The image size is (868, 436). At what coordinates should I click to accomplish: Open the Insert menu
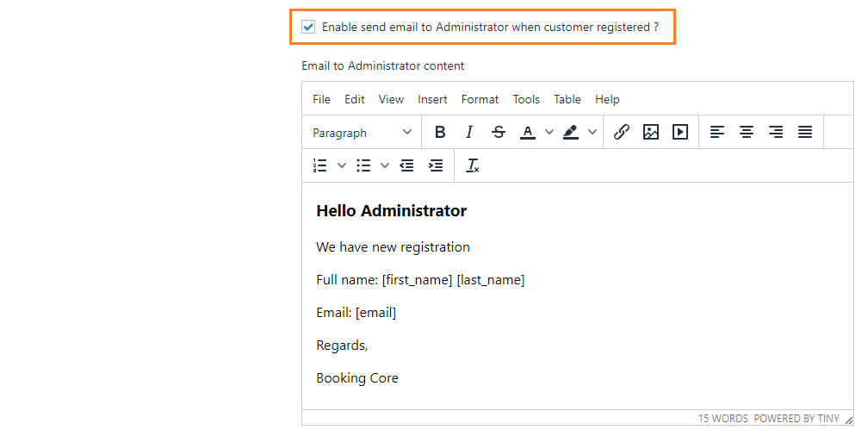pyautogui.click(x=432, y=99)
